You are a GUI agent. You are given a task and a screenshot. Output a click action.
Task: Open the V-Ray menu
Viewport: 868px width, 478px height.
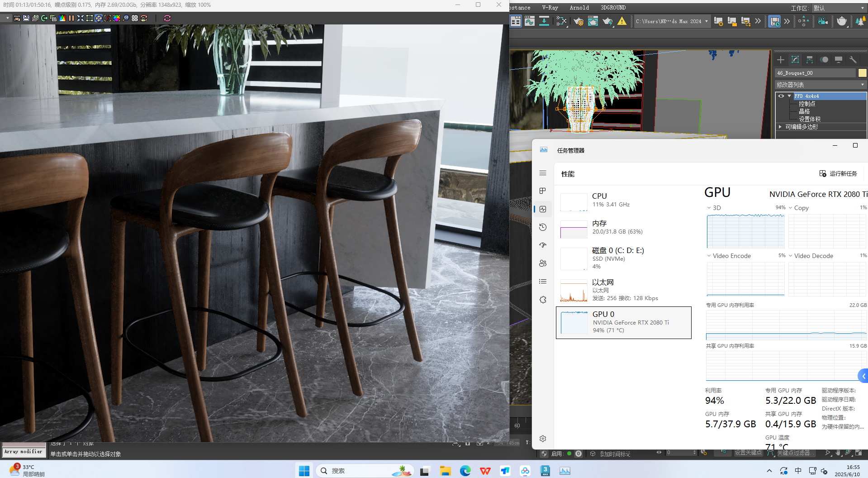[550, 8]
